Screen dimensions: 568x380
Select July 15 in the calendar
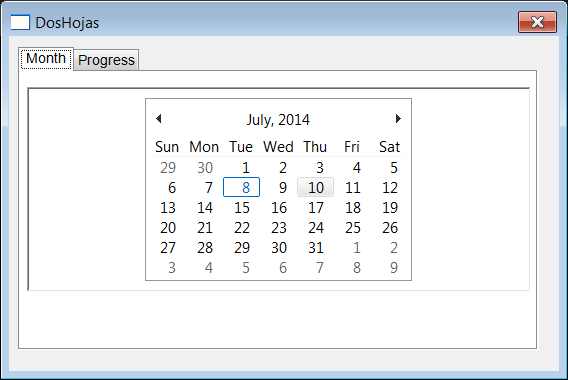pos(241,208)
